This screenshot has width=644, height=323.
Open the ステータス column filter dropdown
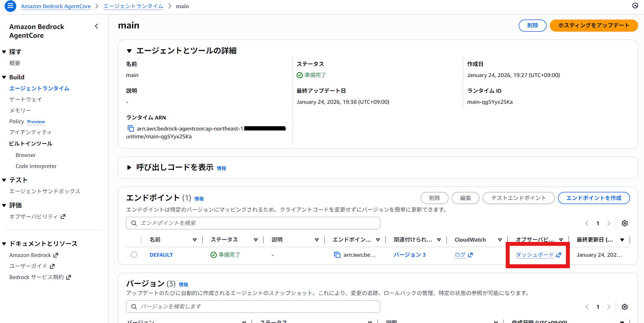[256, 240]
